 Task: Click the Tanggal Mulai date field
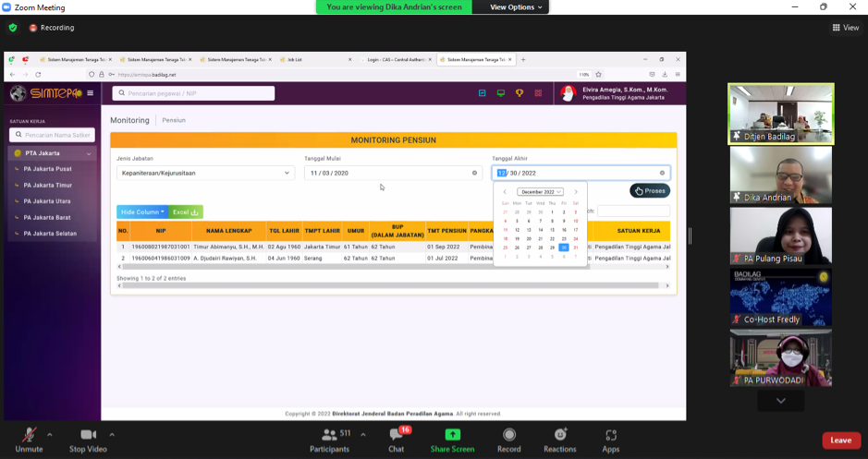[x=392, y=173]
